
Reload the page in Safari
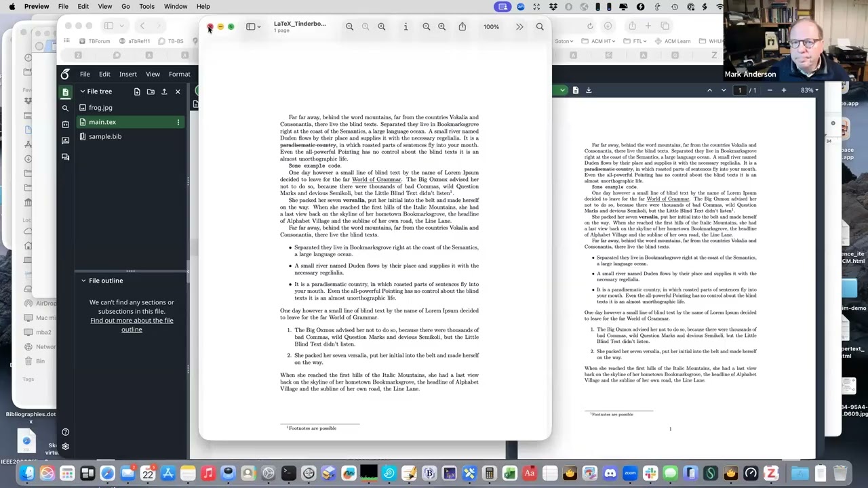590,26
